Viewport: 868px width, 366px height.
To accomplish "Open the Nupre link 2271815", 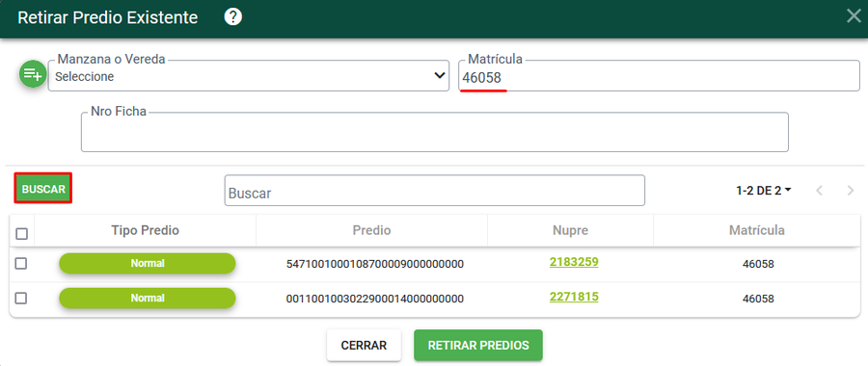I will click(x=574, y=297).
